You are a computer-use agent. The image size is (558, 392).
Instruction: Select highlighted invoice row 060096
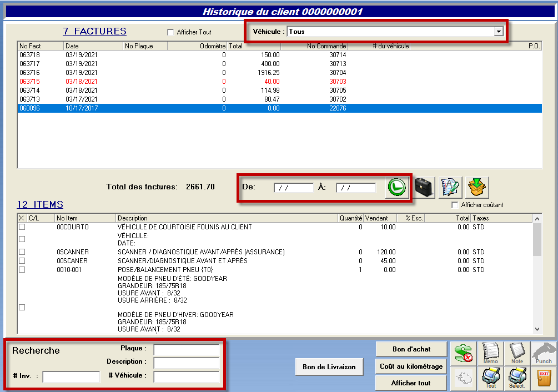(x=280, y=108)
